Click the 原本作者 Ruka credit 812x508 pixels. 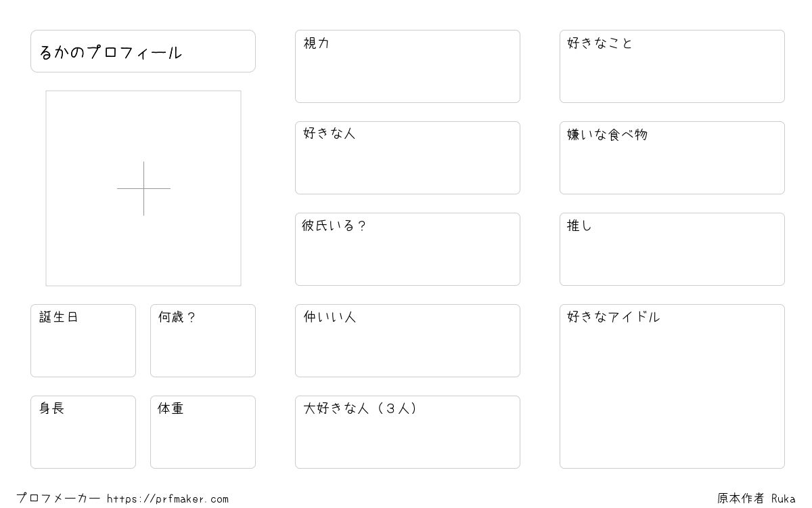[x=757, y=499]
